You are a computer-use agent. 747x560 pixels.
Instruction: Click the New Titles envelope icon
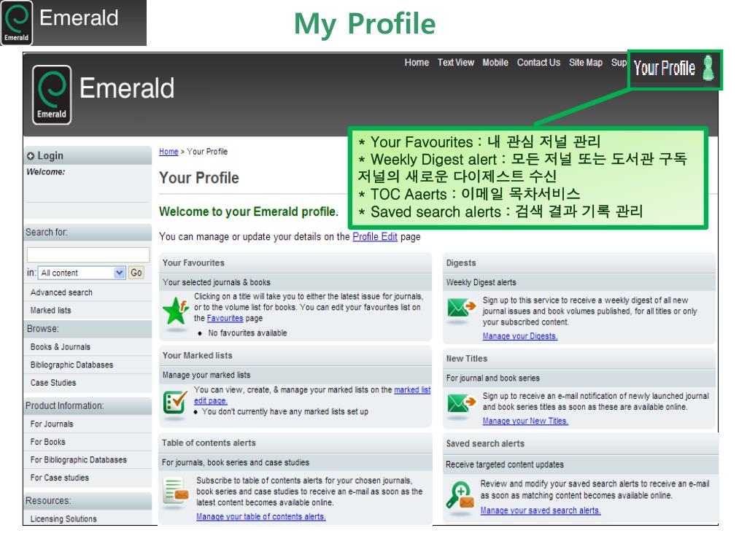click(x=462, y=402)
